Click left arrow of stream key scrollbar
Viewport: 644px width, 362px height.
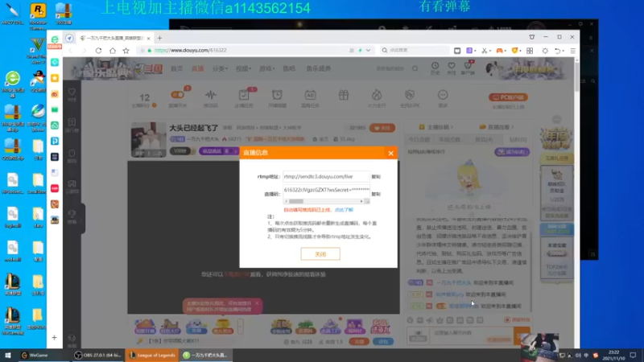click(x=287, y=202)
